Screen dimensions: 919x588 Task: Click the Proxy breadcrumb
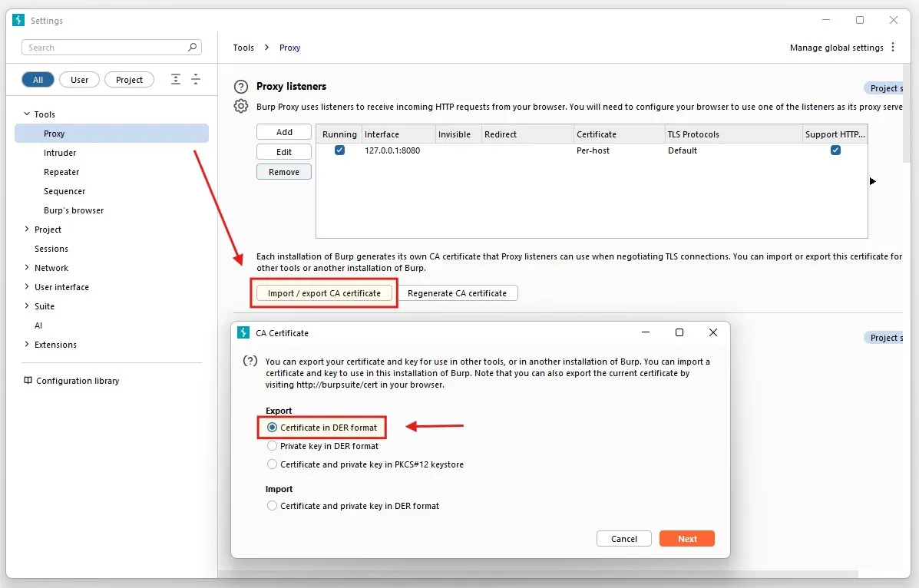[x=289, y=48]
